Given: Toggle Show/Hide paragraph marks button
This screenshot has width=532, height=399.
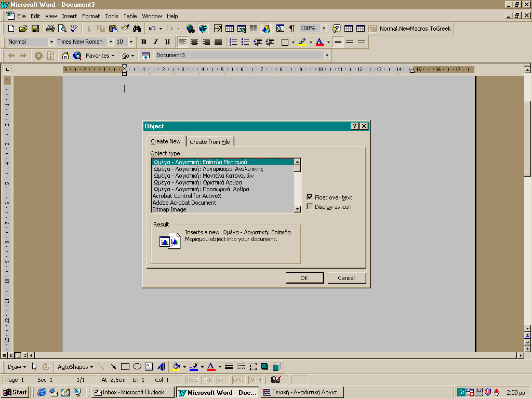Looking at the screenshot, I should 292,29.
